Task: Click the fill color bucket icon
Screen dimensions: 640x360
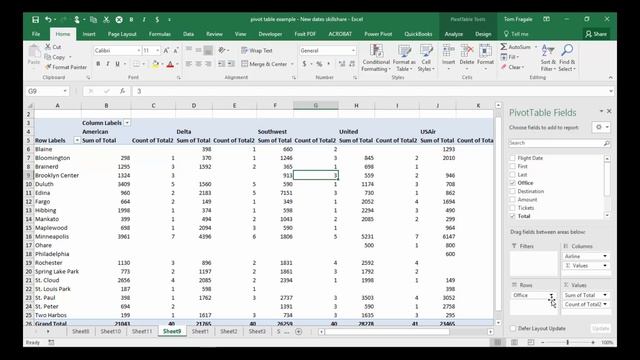Action: (x=155, y=64)
